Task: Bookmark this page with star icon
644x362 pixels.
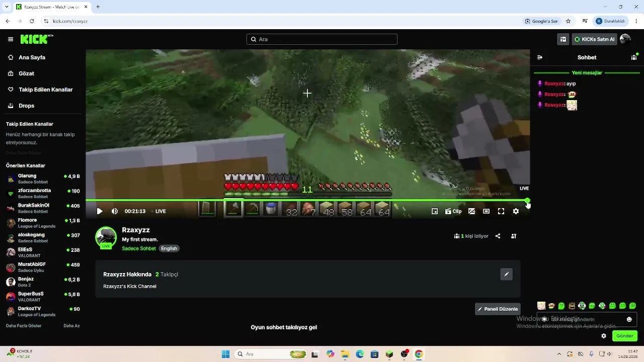Action: pos(568,21)
